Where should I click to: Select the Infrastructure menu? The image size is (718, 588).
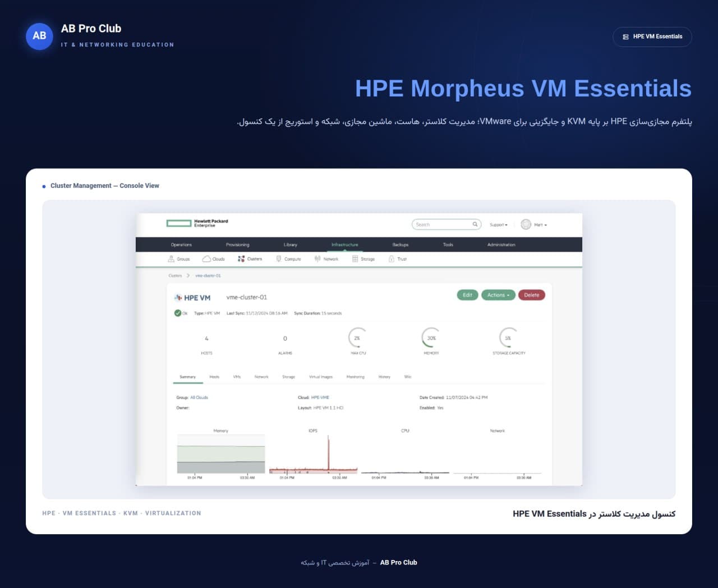[x=344, y=245]
